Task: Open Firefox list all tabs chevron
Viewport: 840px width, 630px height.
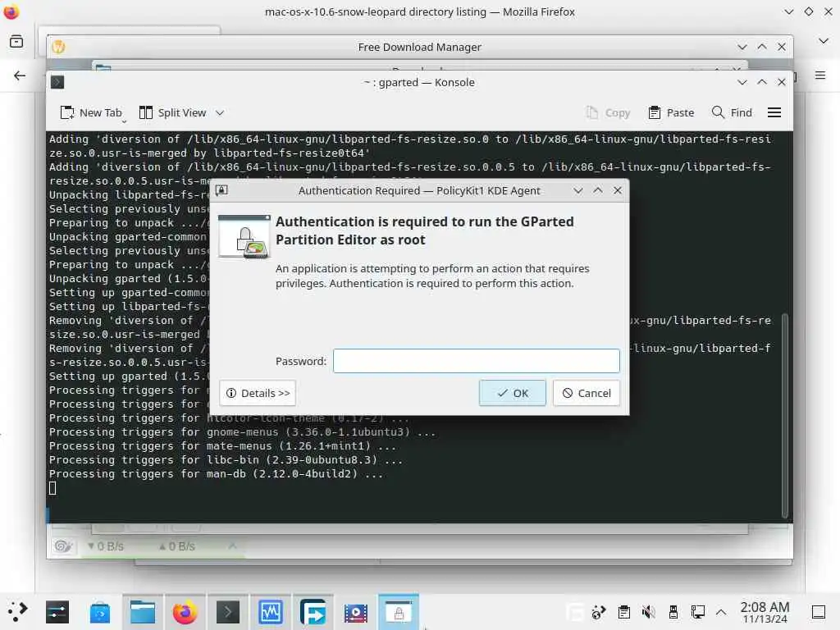Action: point(824,41)
